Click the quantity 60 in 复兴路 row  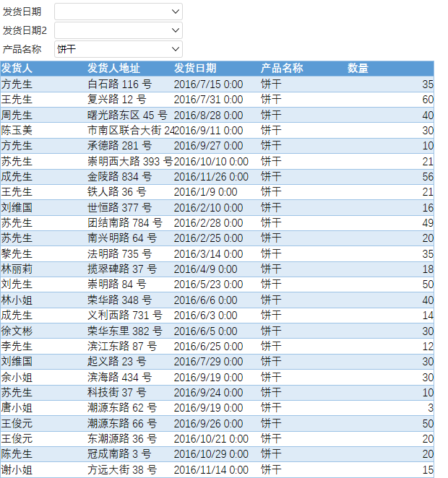tap(428, 100)
